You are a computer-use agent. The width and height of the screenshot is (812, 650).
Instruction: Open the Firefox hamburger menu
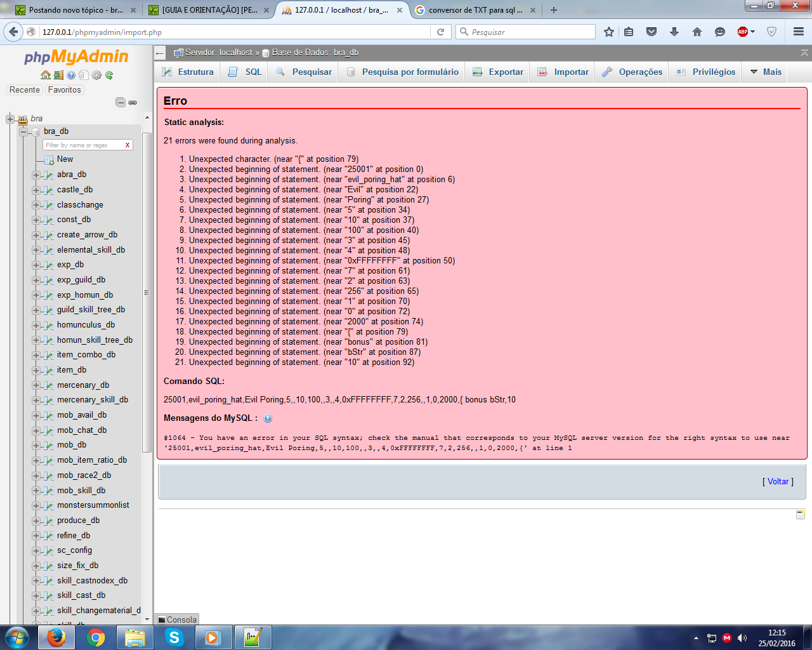tap(799, 32)
